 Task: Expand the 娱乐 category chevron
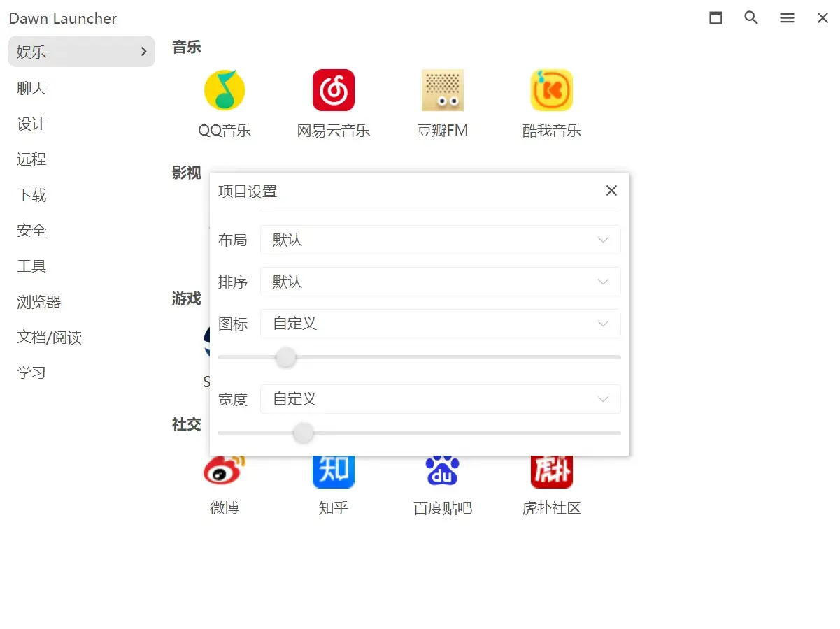143,52
